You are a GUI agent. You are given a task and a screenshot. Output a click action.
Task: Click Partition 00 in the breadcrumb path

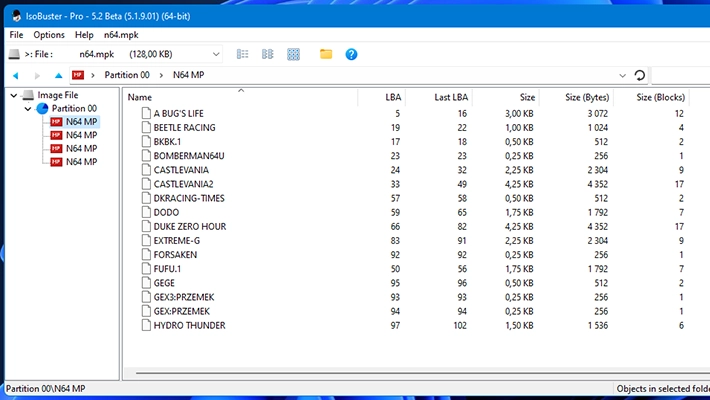[x=127, y=75]
